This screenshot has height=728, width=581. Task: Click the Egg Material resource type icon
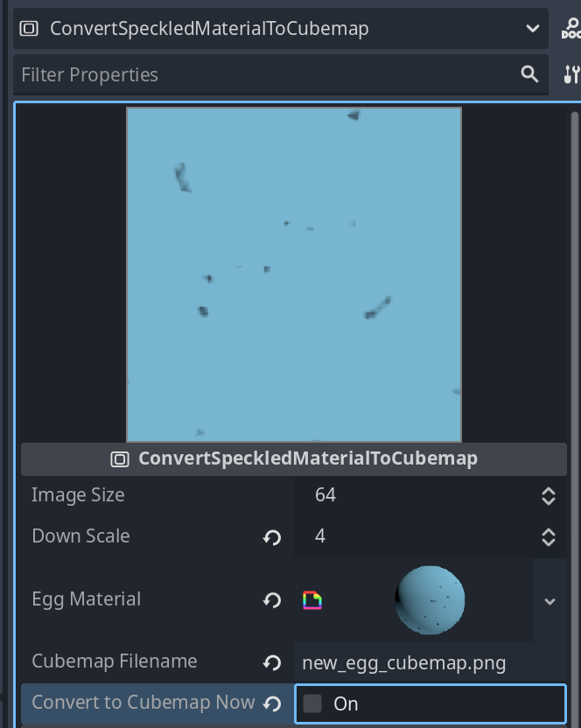click(312, 600)
